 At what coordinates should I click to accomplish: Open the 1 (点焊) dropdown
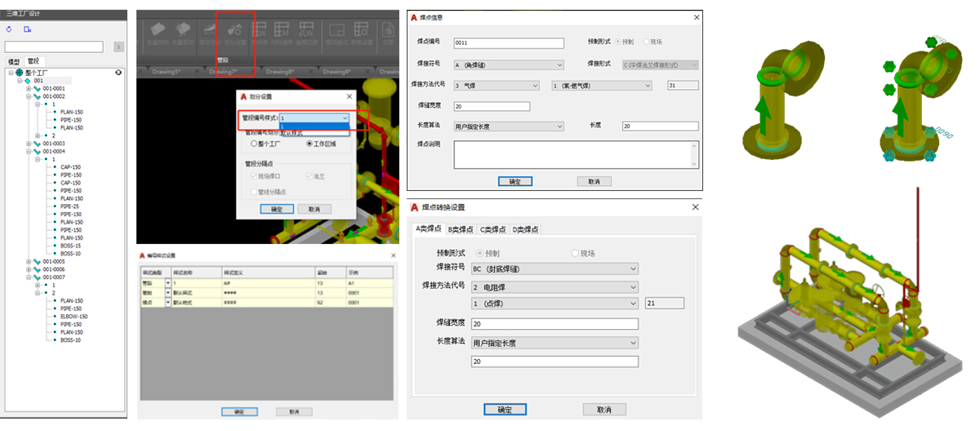pos(554,303)
